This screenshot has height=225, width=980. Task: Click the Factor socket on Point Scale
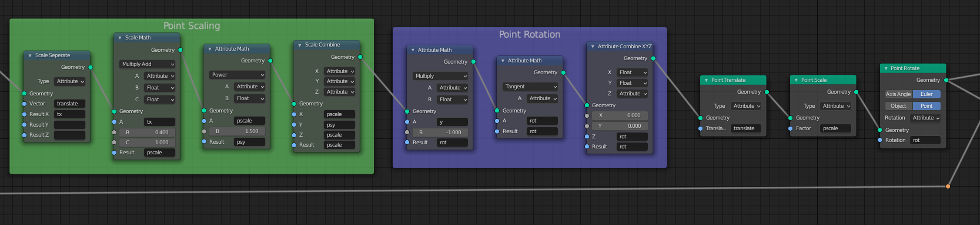[790, 128]
